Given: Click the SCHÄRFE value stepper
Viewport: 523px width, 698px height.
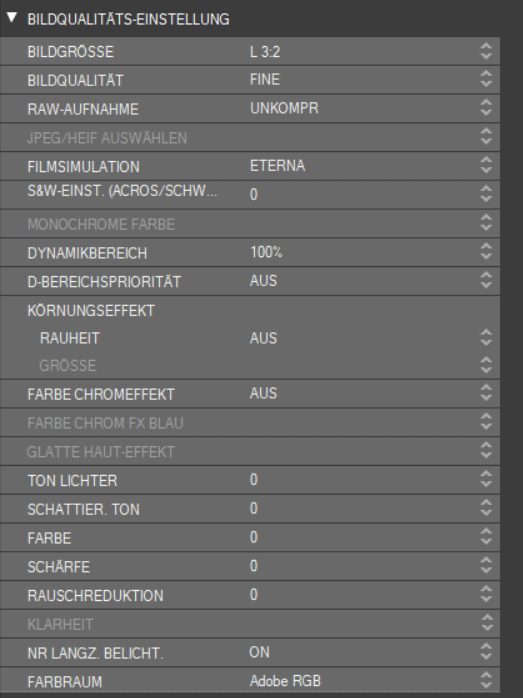Looking at the screenshot, I should coord(486,566).
